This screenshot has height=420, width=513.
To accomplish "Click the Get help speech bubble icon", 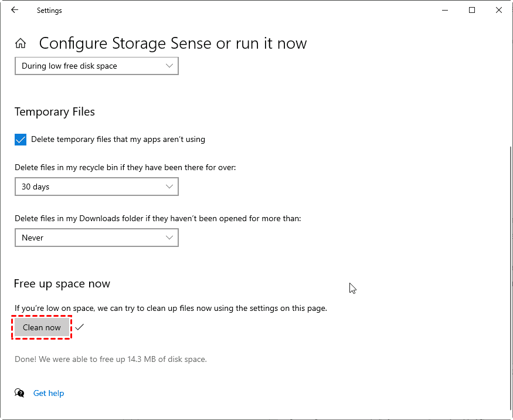I will point(19,393).
